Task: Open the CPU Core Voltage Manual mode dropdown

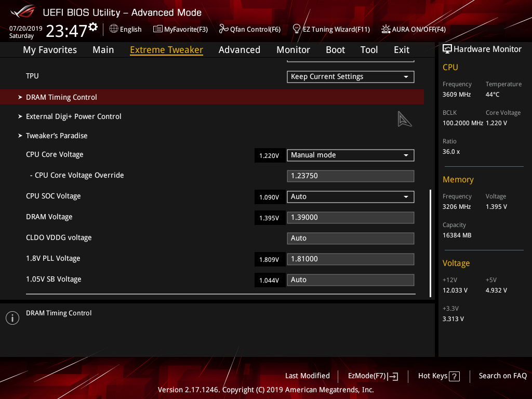Action: pyautogui.click(x=351, y=155)
